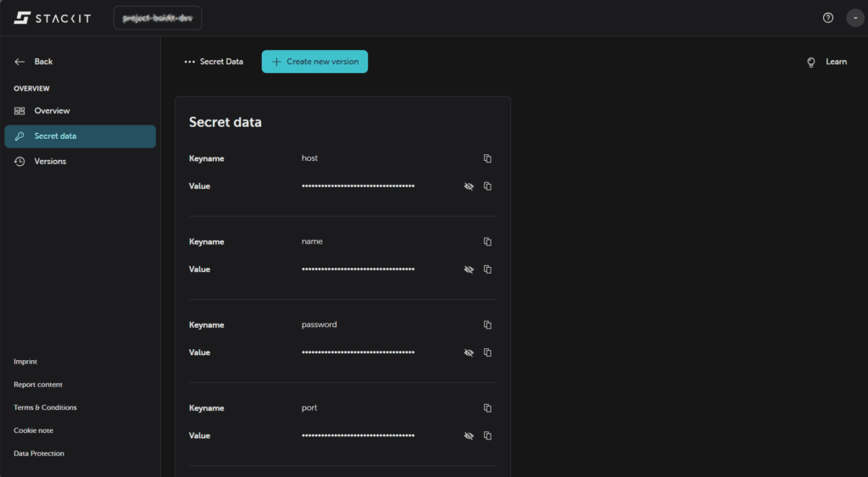The height and width of the screenshot is (477, 868).
Task: Go back using the Back arrow
Action: (34, 62)
